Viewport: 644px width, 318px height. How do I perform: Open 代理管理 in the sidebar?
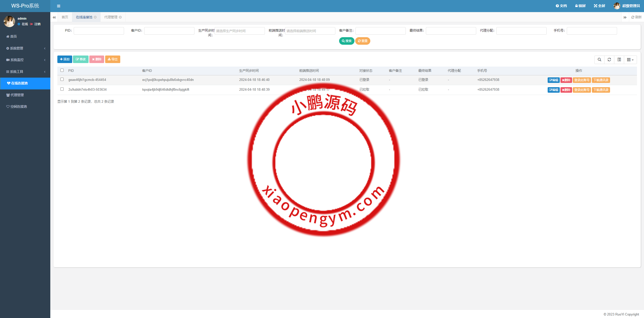pyautogui.click(x=17, y=95)
